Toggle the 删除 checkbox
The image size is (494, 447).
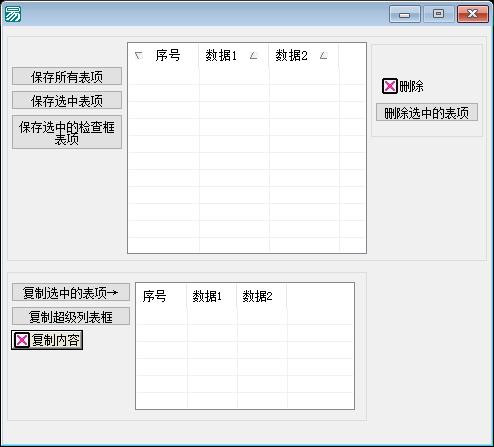(389, 86)
